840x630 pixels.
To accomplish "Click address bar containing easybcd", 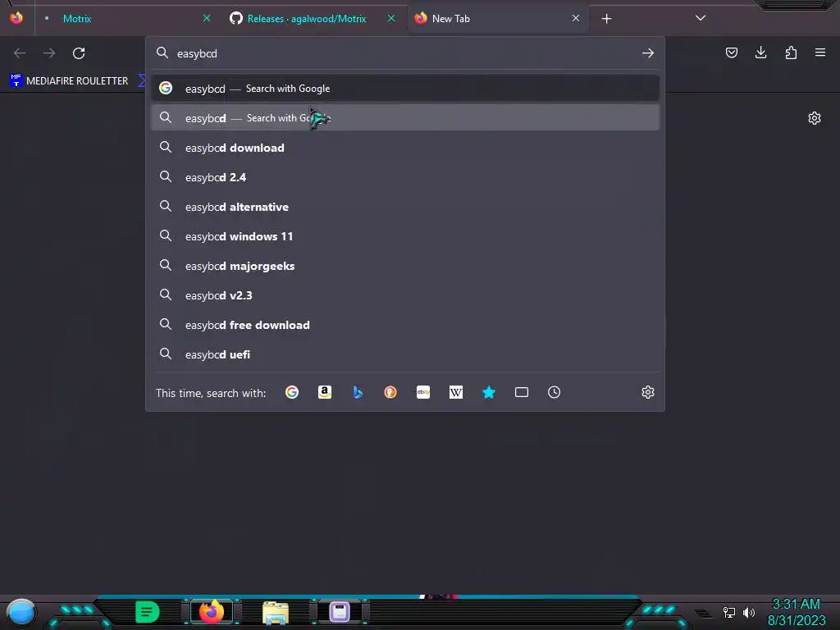I will [404, 53].
